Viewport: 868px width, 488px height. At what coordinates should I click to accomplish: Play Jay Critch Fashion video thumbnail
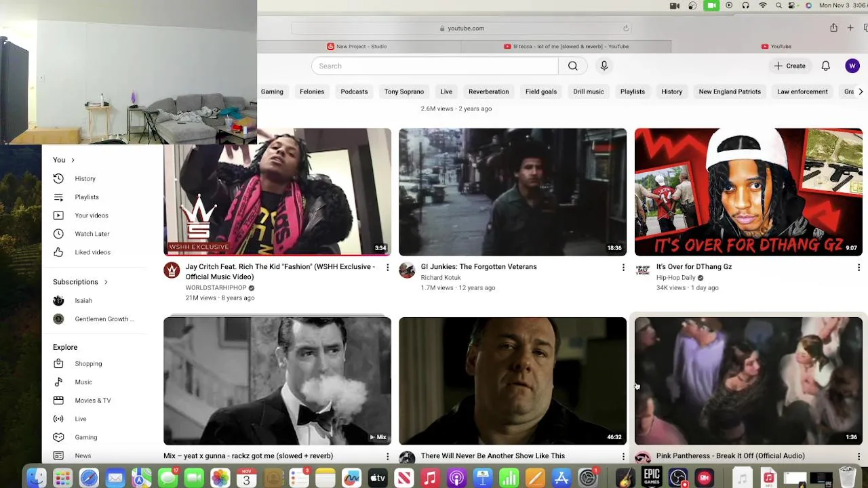pyautogui.click(x=277, y=192)
